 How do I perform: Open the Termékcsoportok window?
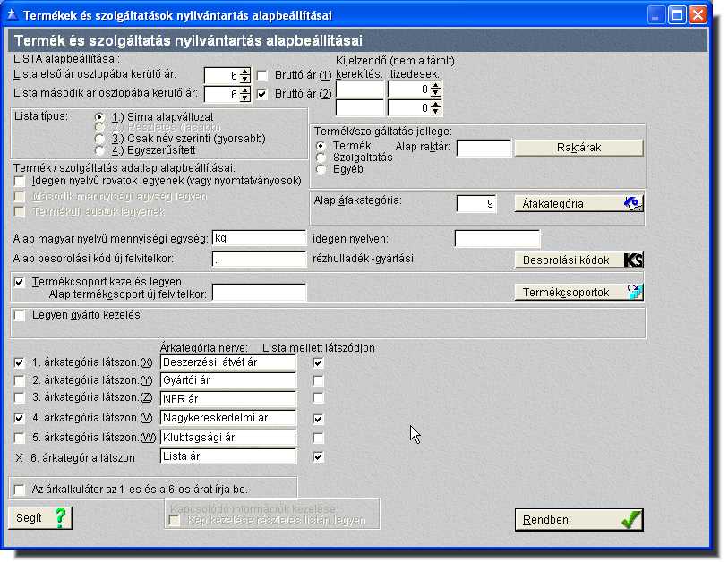[x=578, y=292]
